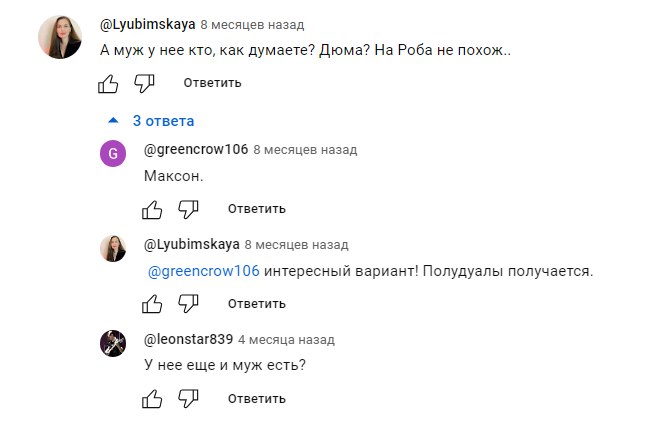
Task: Click "Ответить" under "интересный вариант" reply
Action: coord(256,304)
